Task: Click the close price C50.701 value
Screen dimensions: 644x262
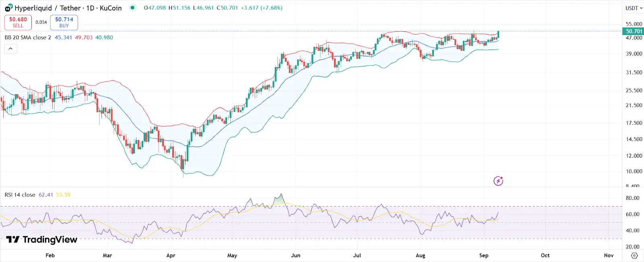Action: point(227,8)
